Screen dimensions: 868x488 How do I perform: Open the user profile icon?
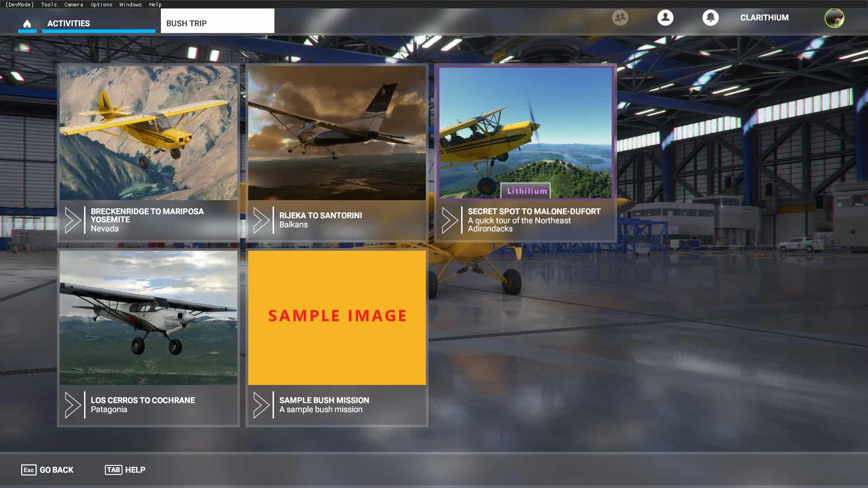coord(665,18)
